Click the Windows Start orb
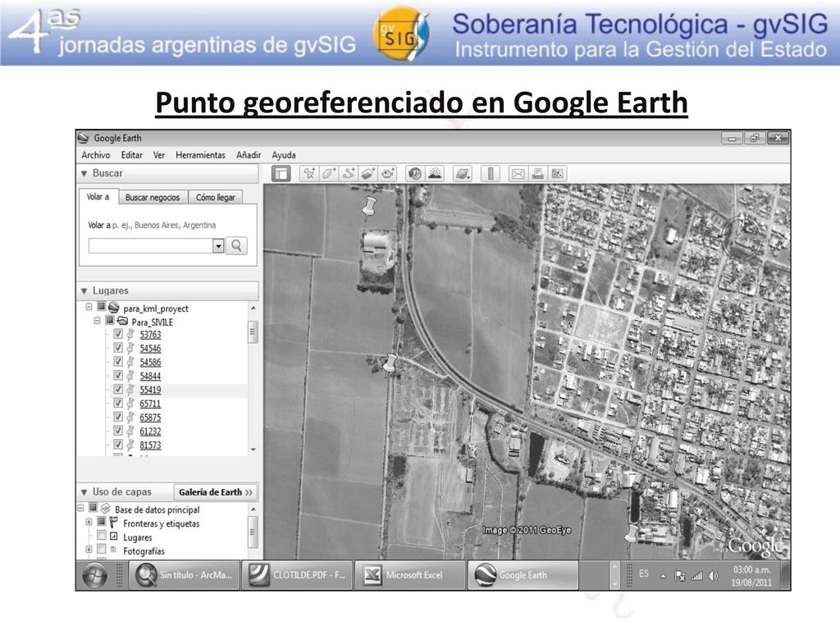Screen dimensions: 840x630 [x=95, y=576]
